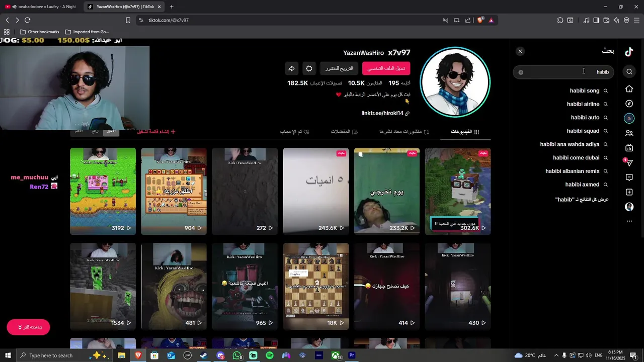Click the TikTok logo icon
Image resolution: width=644 pixels, height=362 pixels.
point(629,51)
